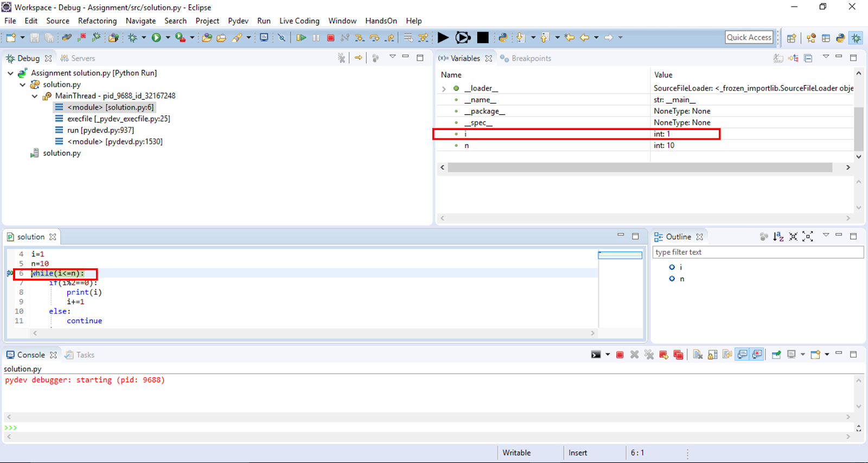
Task: Select the execfile stack frame
Action: point(112,119)
